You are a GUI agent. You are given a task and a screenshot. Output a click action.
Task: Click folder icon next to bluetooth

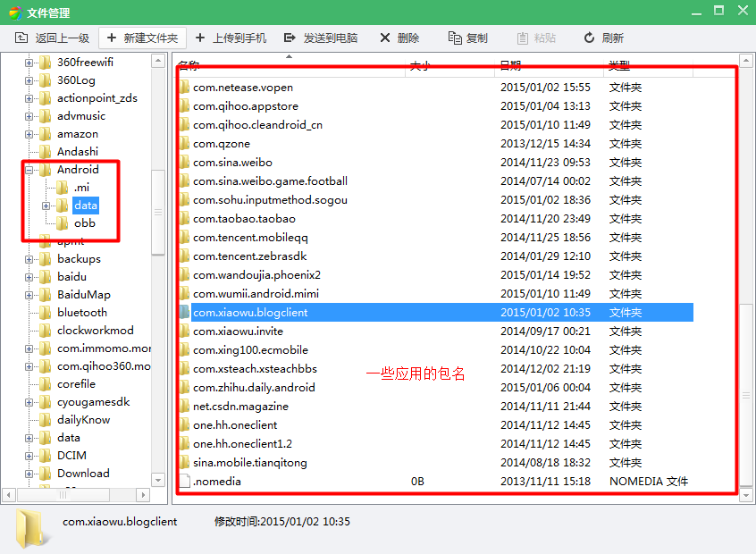click(46, 313)
